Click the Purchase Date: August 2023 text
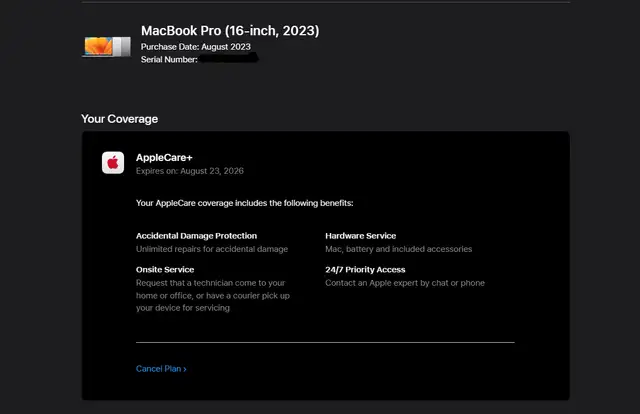640x414 pixels. 196,47
